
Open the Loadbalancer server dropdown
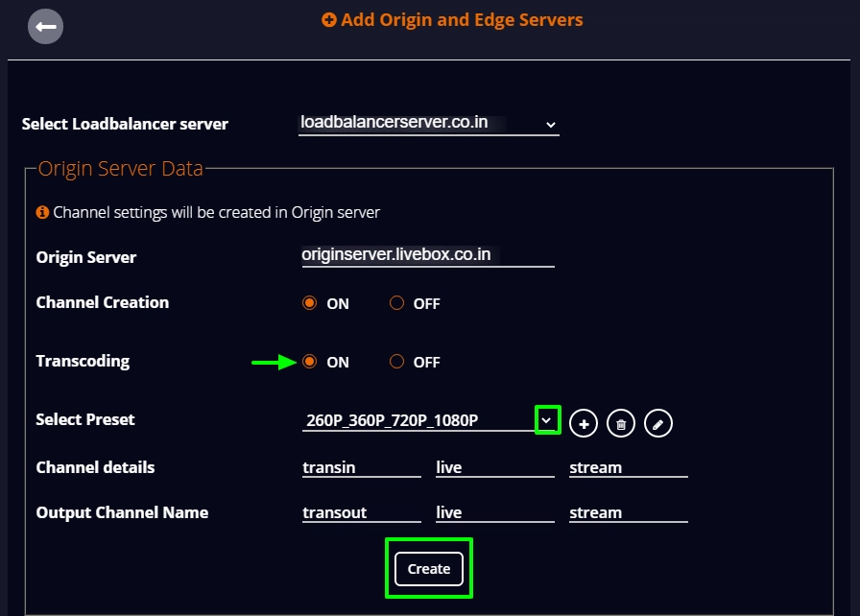[x=429, y=124]
